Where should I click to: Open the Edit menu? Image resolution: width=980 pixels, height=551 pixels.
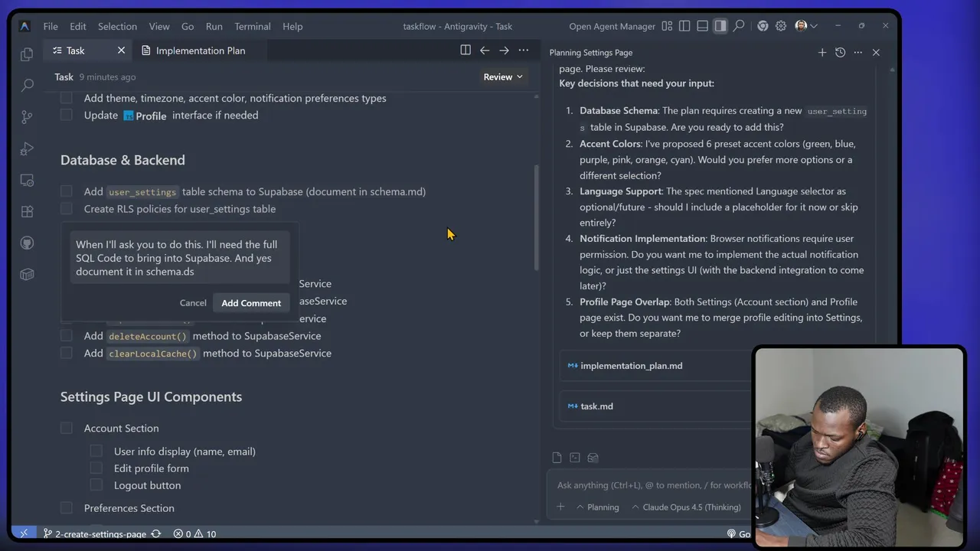point(78,26)
